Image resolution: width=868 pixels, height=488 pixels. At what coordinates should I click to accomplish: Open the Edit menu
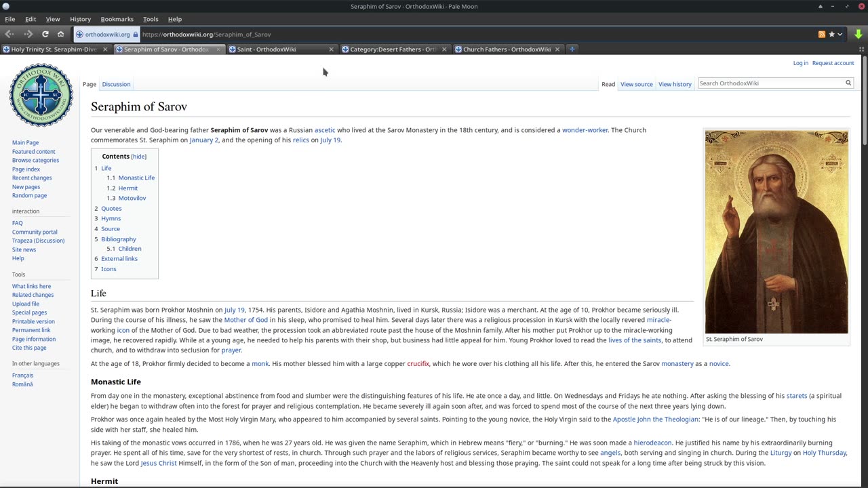[x=31, y=19]
